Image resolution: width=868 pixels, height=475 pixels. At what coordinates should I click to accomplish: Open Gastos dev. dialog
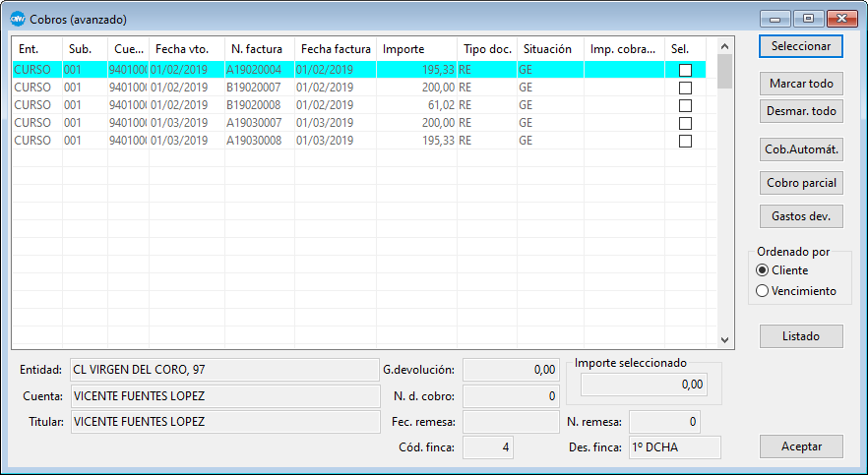[x=801, y=215]
